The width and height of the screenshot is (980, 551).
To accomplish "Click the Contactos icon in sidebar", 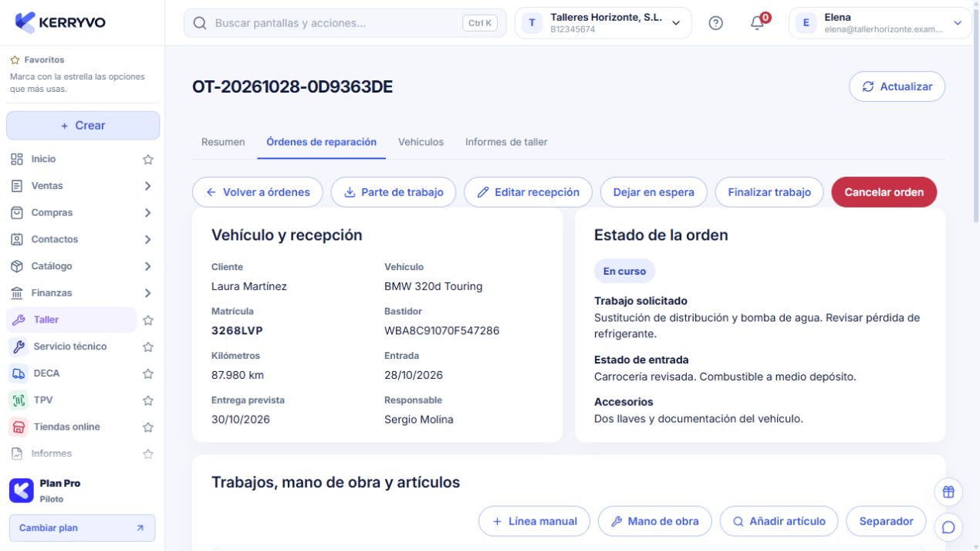I will coord(17,239).
